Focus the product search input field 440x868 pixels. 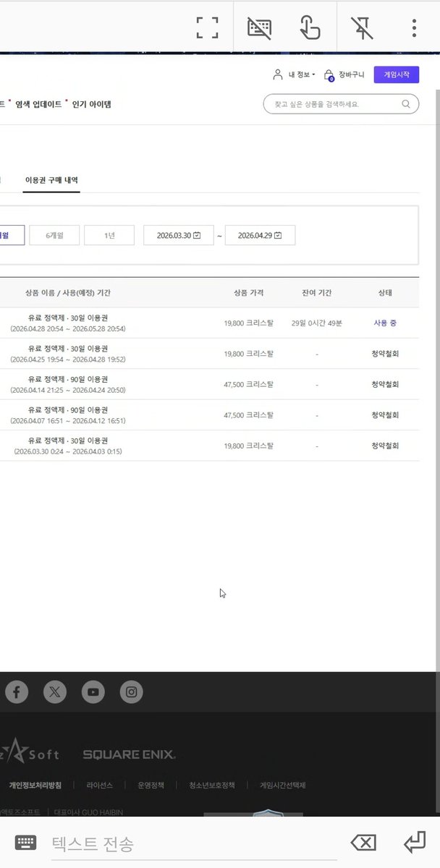click(341, 104)
